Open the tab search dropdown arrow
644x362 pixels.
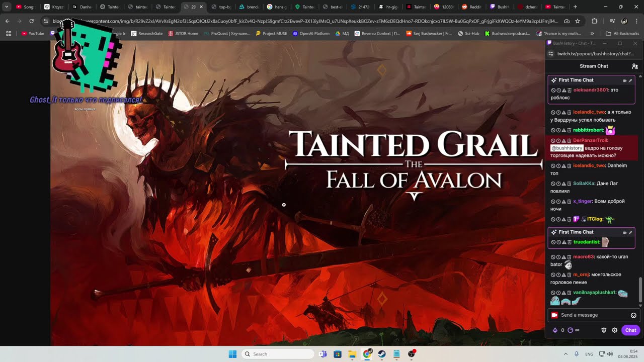(7, 7)
